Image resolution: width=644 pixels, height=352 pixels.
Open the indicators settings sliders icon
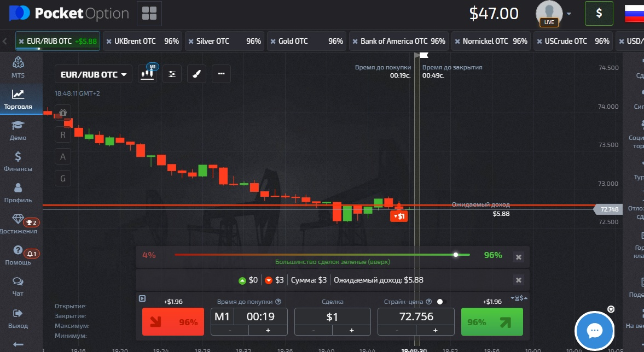[172, 74]
